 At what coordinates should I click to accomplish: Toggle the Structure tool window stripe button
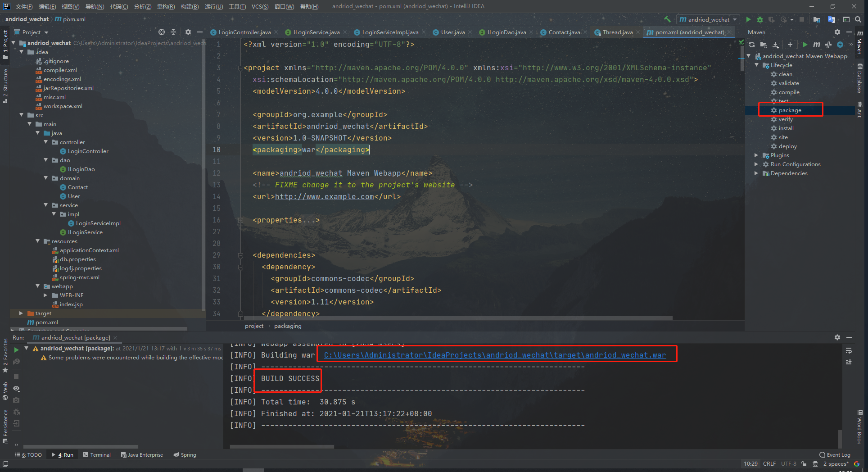click(5, 86)
